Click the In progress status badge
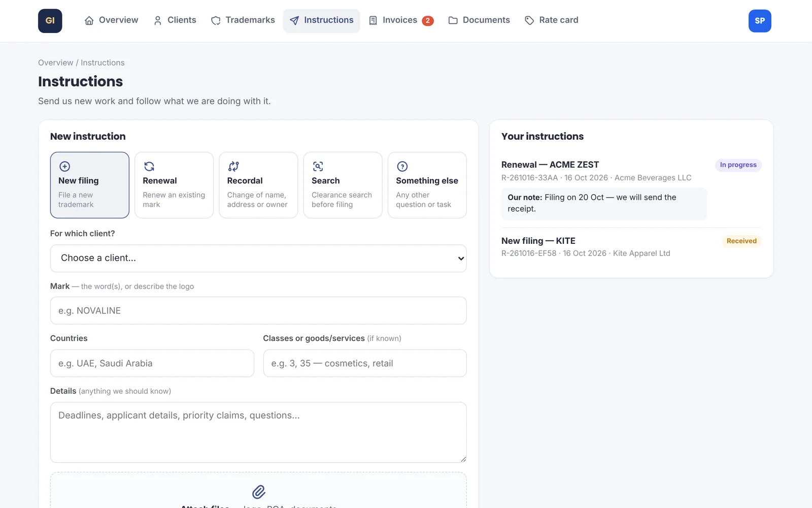 point(738,165)
